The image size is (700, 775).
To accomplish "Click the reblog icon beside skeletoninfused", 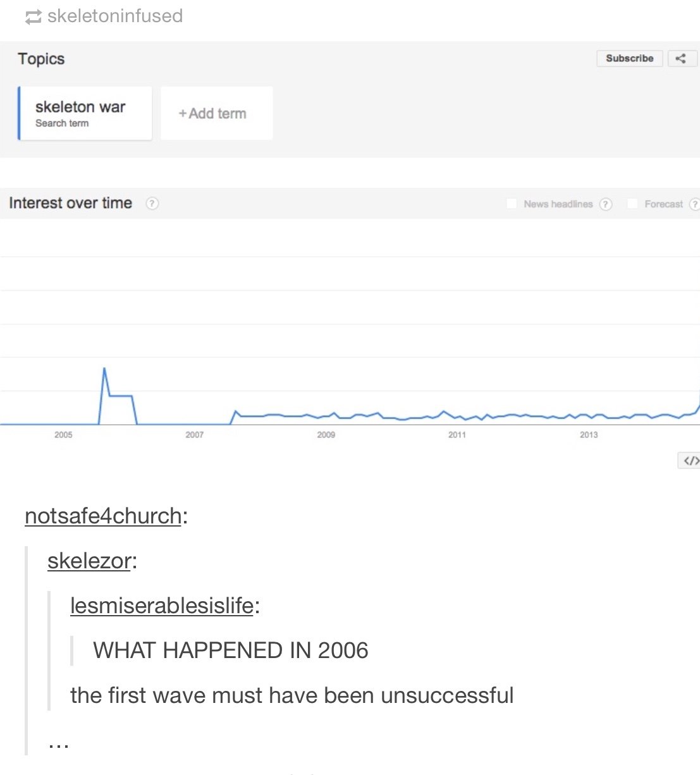I will [33, 17].
